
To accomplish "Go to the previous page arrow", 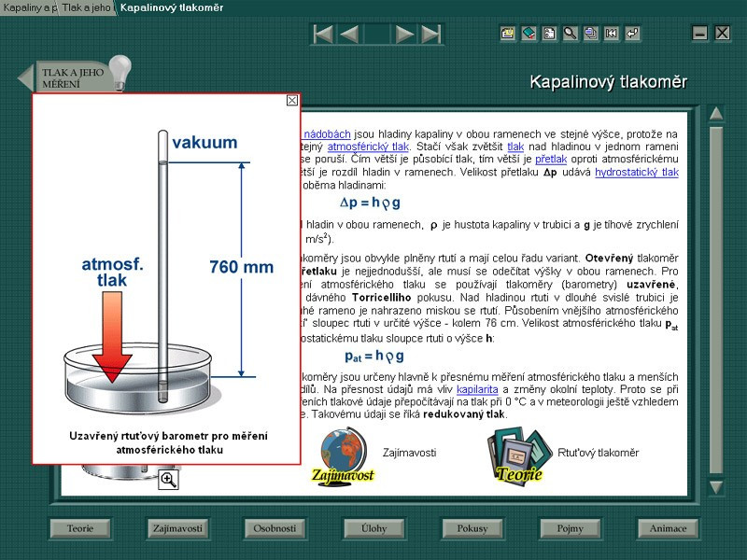I will (x=349, y=35).
